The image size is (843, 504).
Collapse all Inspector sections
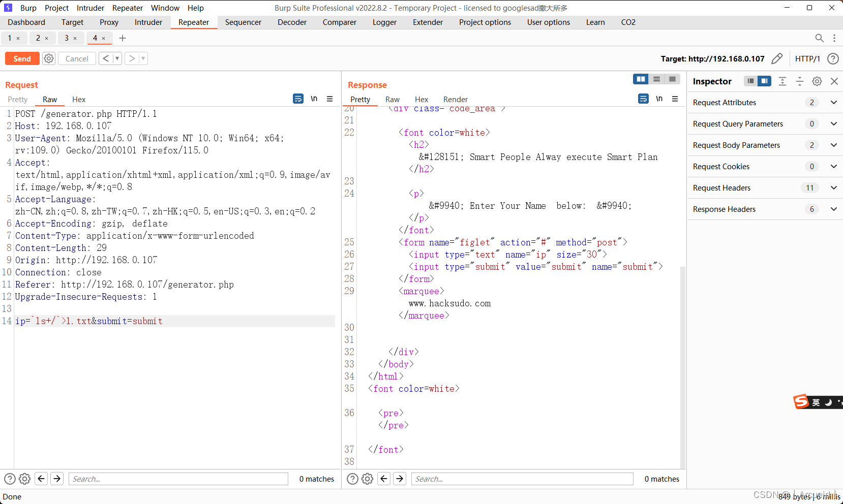pos(800,81)
